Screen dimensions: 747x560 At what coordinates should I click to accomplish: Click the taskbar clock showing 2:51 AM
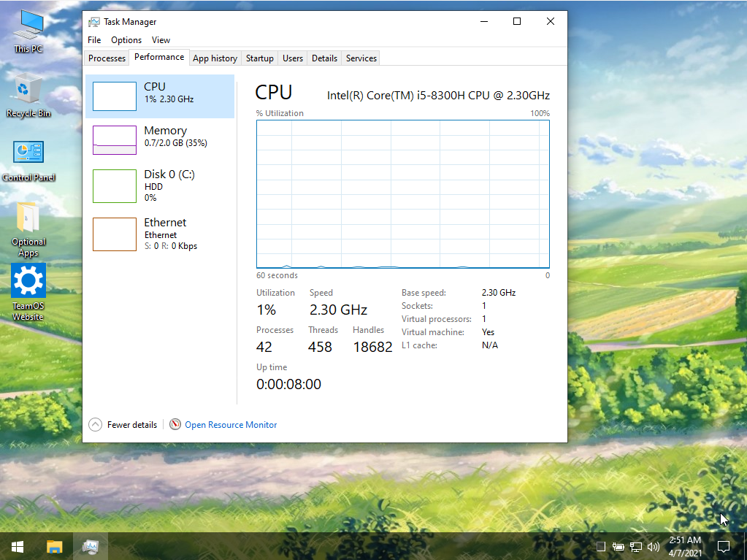pos(685,547)
